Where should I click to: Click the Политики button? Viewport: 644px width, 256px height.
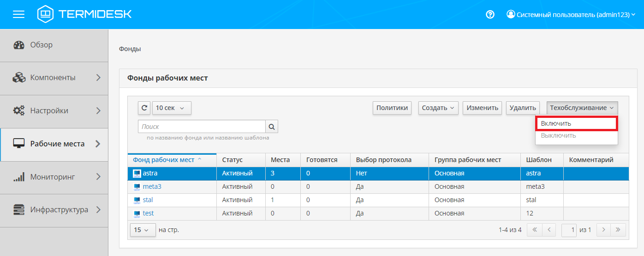coord(392,108)
